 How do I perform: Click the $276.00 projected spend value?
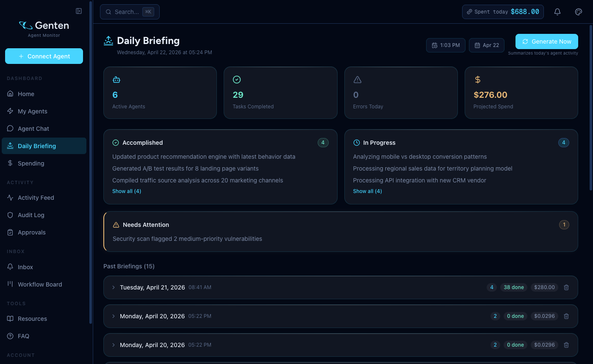pyautogui.click(x=490, y=95)
